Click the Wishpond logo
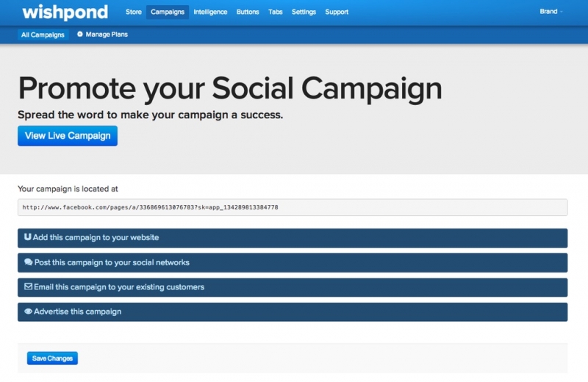The width and height of the screenshot is (588, 382). pyautogui.click(x=65, y=12)
